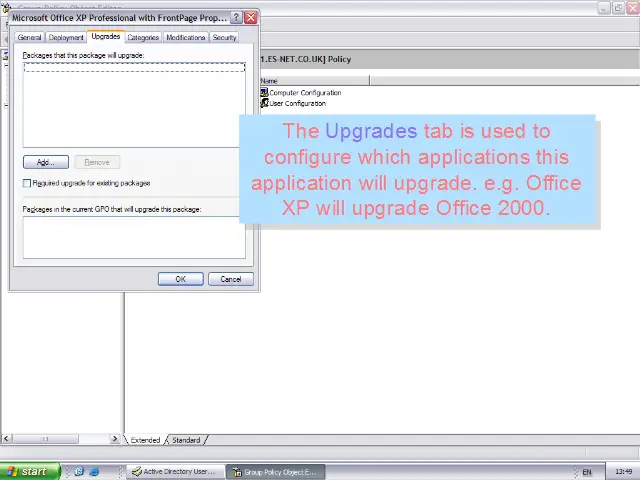
Task: Open the Windows start menu
Action: click(x=30, y=471)
